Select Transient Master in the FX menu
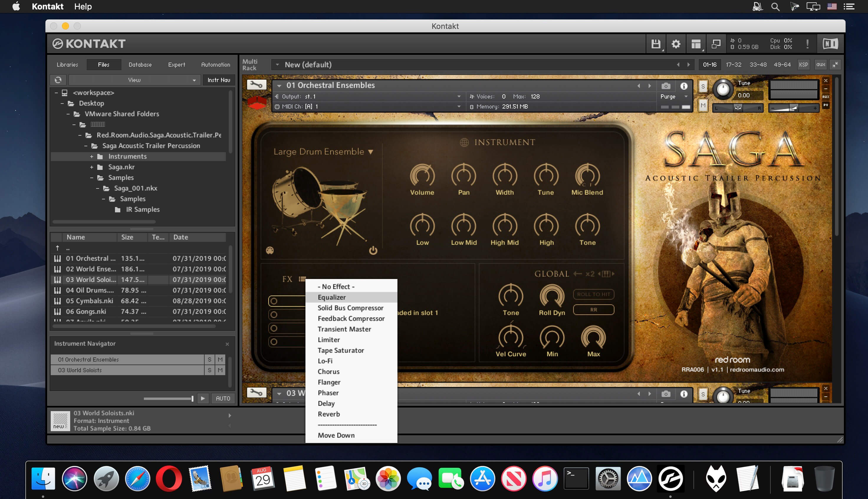This screenshot has height=499, width=868. tap(351, 329)
